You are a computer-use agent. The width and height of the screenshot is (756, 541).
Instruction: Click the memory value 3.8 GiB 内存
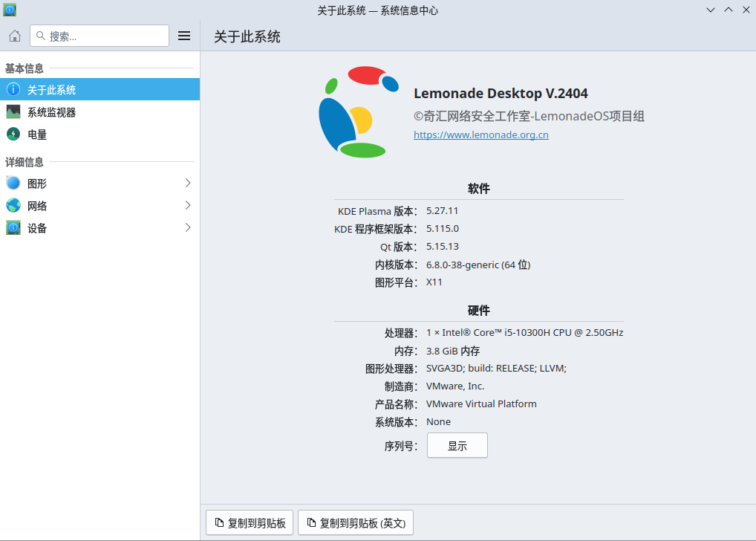[453, 351]
